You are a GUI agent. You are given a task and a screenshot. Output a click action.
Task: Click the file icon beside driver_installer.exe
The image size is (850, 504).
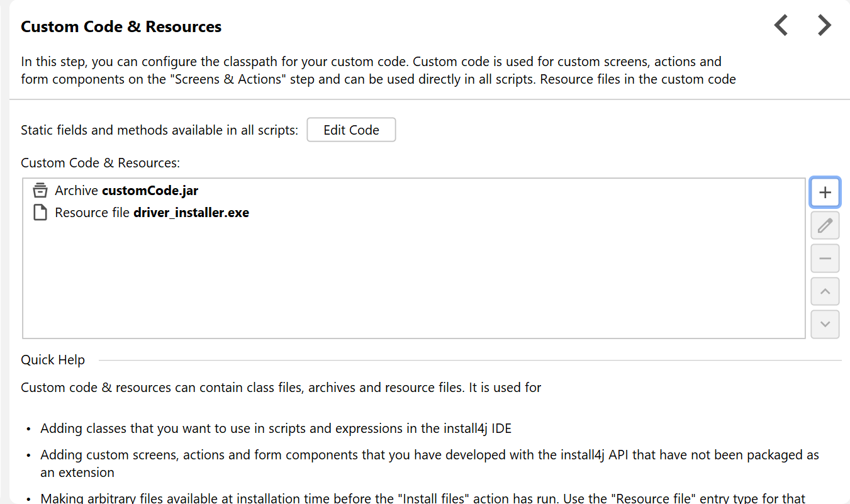tap(40, 213)
